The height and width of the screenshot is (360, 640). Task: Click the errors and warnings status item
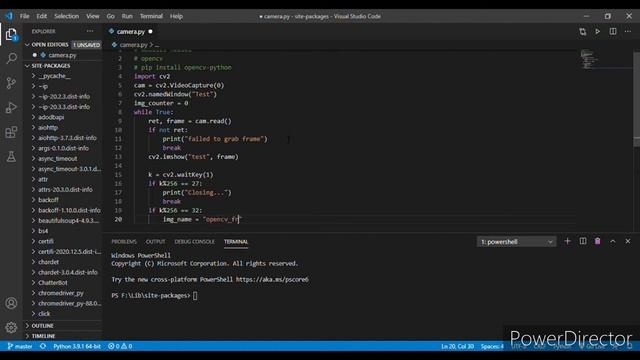120,346
